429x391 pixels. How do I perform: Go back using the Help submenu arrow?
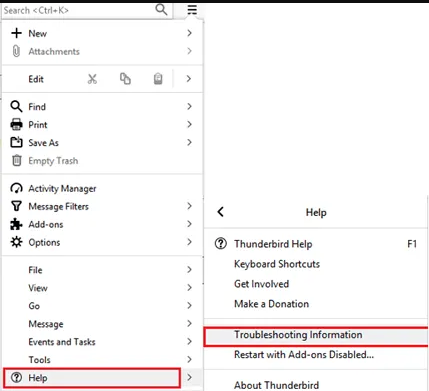[x=221, y=212]
